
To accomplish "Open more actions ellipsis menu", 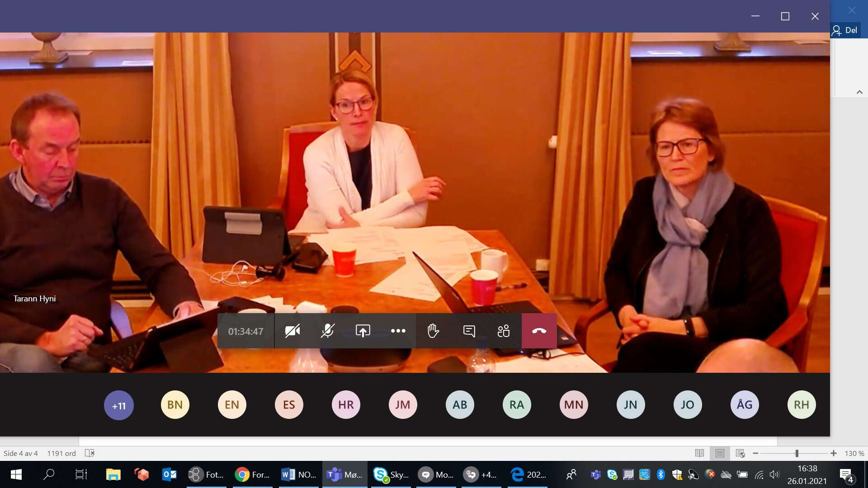I will (398, 331).
